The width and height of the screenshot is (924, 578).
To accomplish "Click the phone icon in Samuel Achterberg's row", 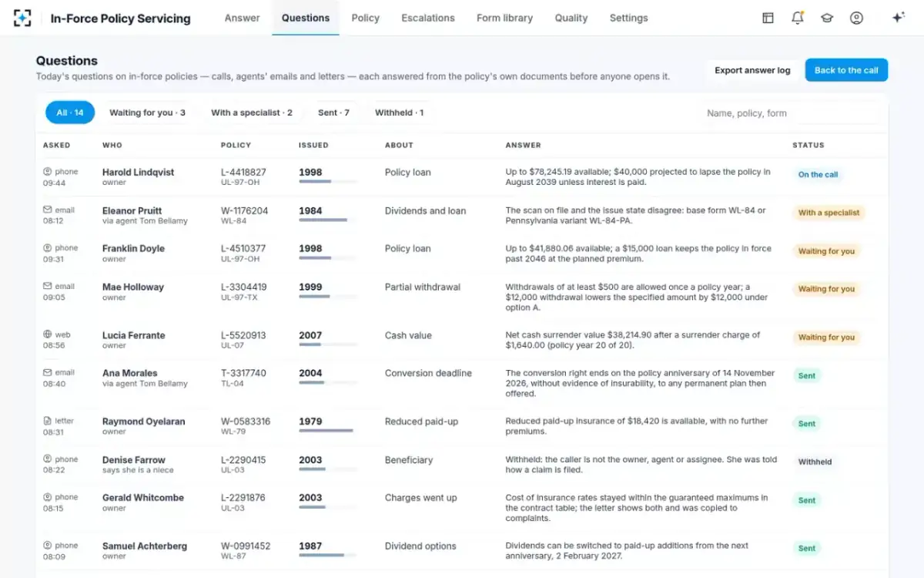I will [47, 546].
